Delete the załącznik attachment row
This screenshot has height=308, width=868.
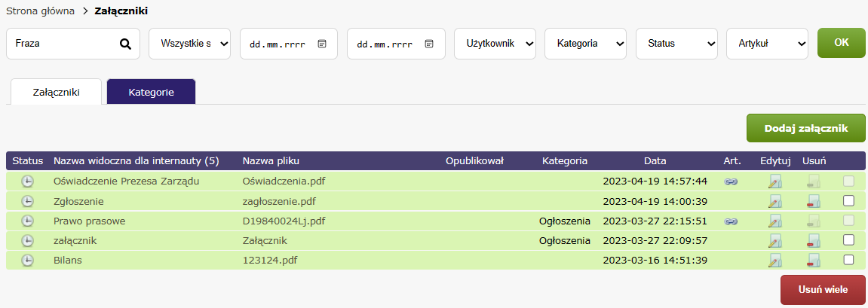click(813, 240)
